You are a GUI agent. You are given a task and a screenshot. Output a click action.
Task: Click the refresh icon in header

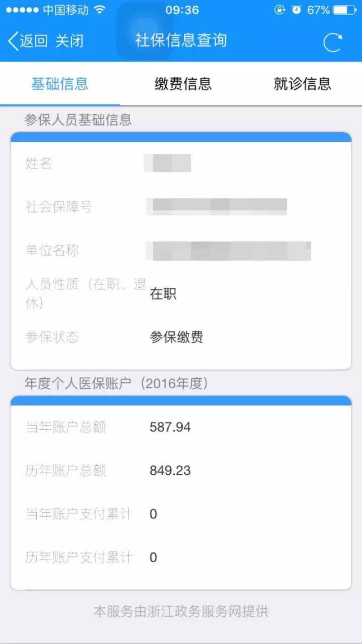[333, 42]
